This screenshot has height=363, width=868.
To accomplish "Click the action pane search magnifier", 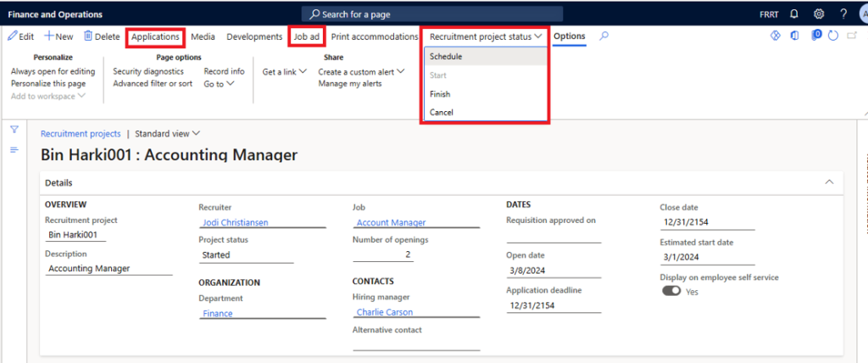I will pos(604,36).
